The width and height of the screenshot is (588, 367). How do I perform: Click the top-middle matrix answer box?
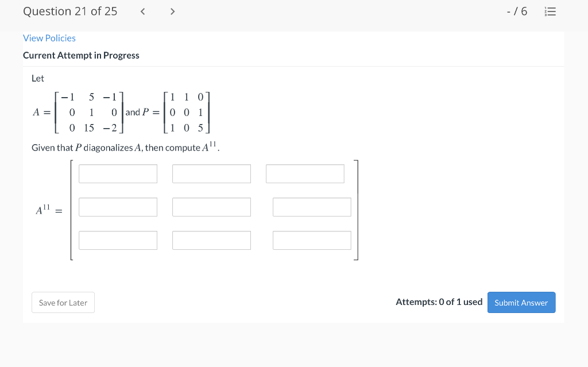click(211, 173)
